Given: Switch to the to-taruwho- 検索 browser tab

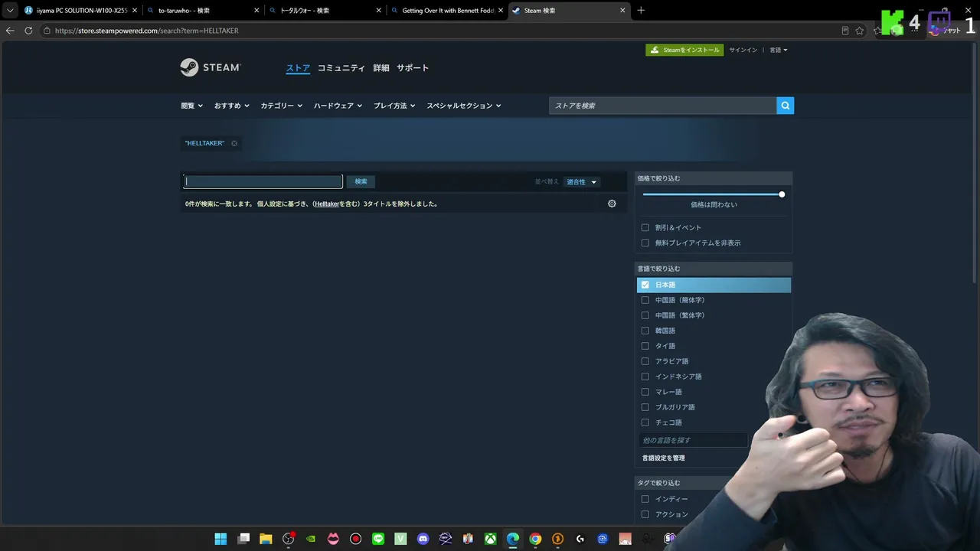Looking at the screenshot, I should [201, 11].
